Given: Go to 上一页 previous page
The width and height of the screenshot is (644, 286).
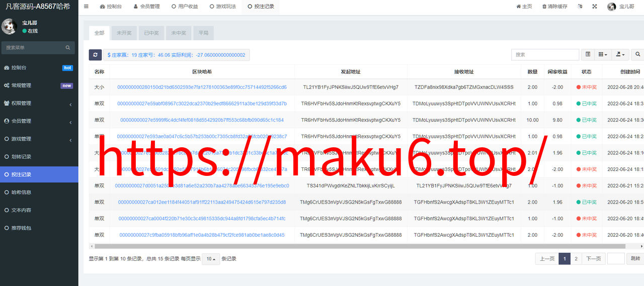Looking at the screenshot, I should tap(547, 259).
